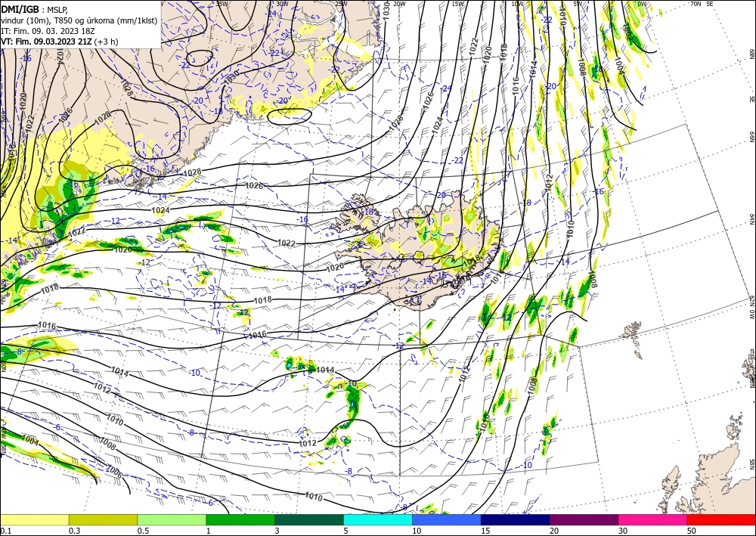Click the legend value '0.1'

tap(5, 531)
